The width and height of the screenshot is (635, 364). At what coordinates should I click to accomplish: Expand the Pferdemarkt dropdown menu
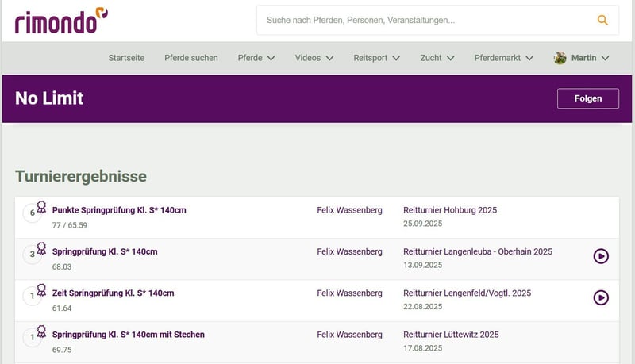(503, 58)
